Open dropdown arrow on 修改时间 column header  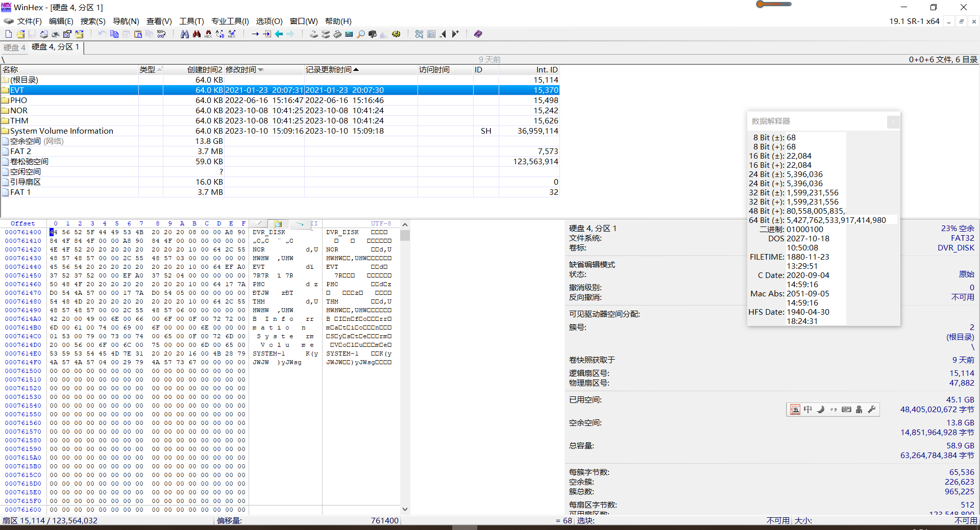pos(261,70)
